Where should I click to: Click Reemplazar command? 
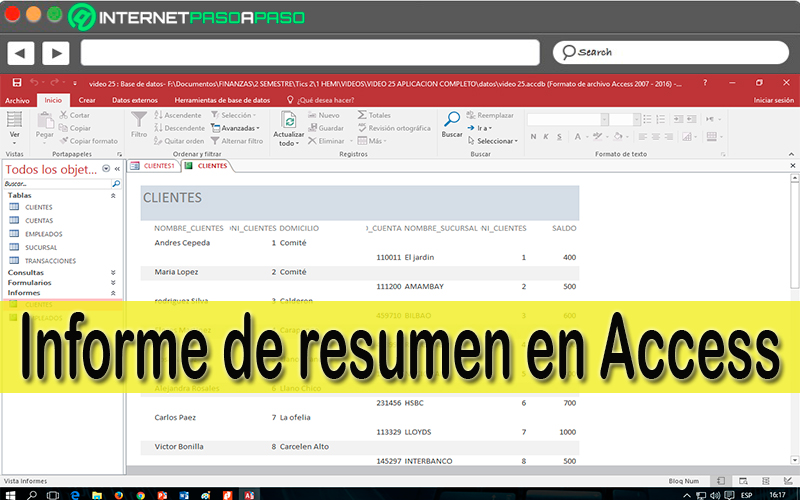click(x=490, y=115)
